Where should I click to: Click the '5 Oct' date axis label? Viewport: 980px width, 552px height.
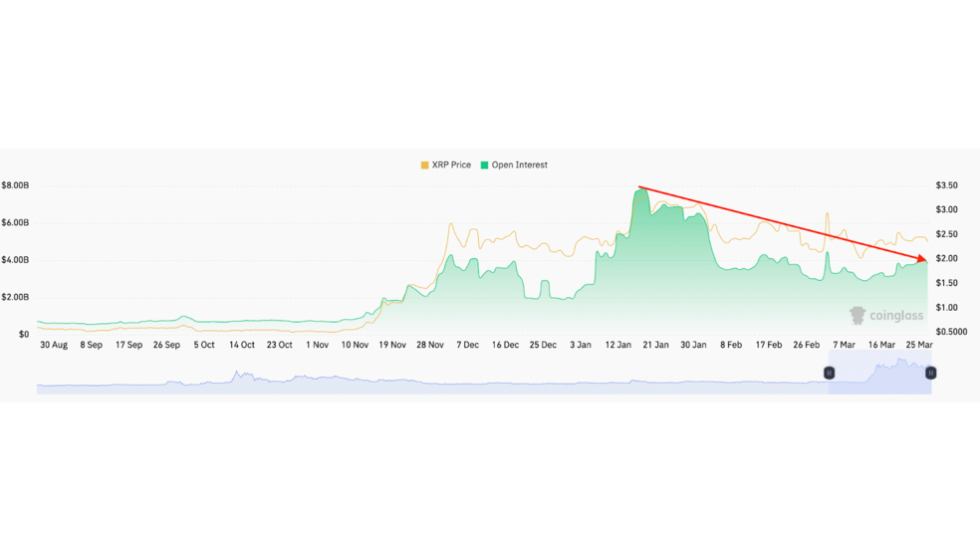204,345
